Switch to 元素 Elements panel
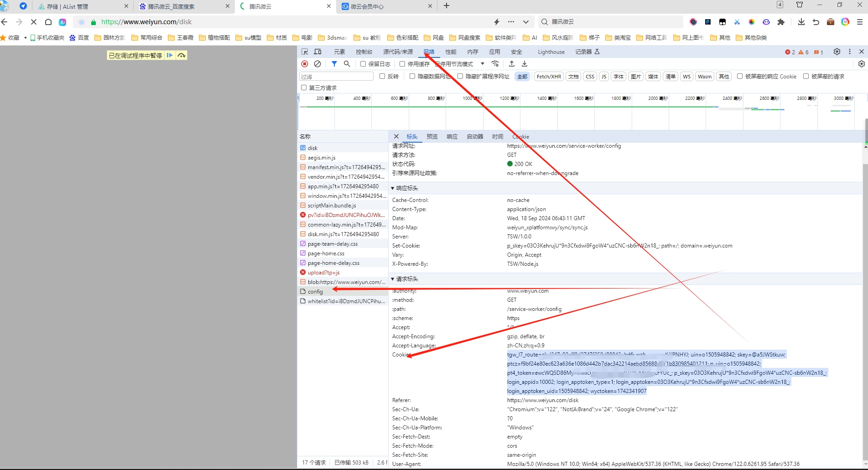This screenshot has height=470, width=868. pyautogui.click(x=339, y=52)
